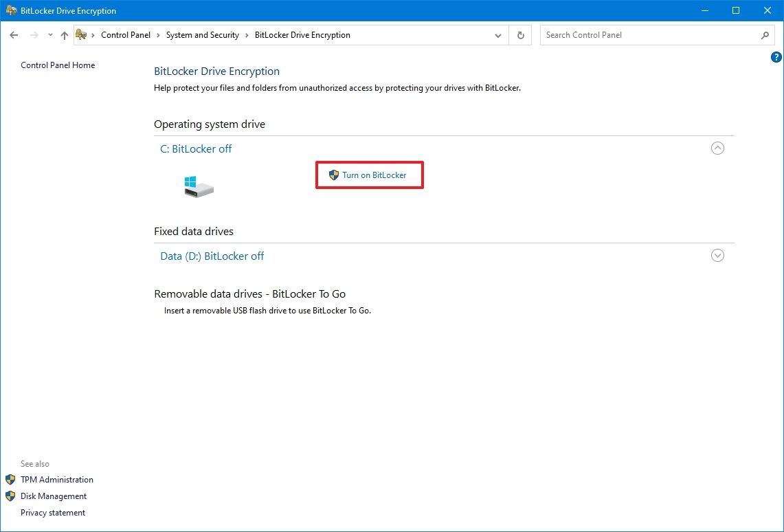Click the BitLocker Drive Encryption page heading

tap(217, 71)
